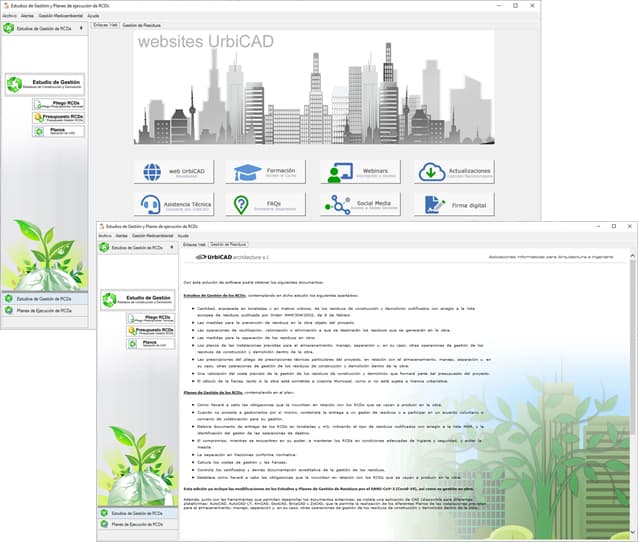Open Archivo menu in back window
Image resolution: width=640 pixels, height=544 pixels.
(10, 16)
